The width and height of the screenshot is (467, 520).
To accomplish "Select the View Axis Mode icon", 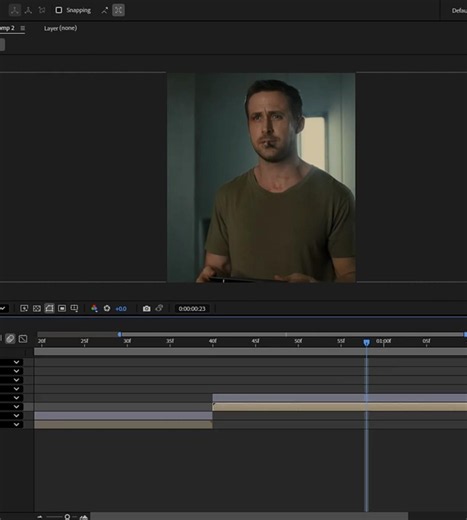I will click(x=42, y=10).
